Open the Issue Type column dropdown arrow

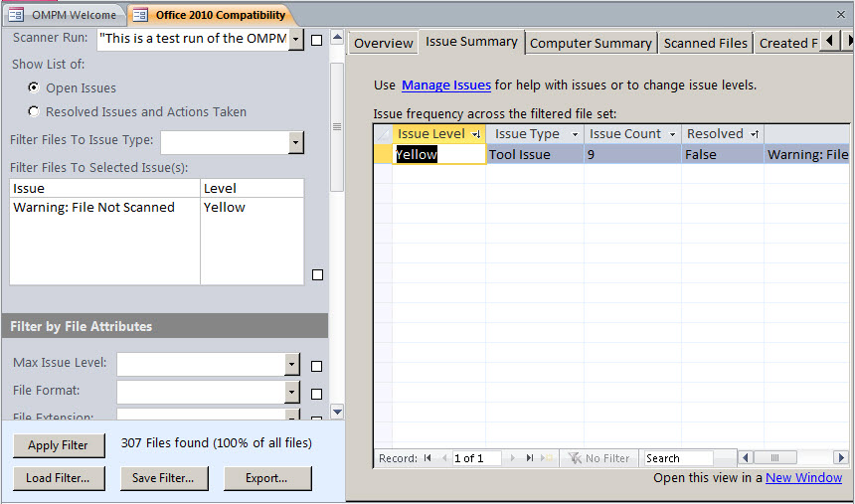[x=575, y=134]
